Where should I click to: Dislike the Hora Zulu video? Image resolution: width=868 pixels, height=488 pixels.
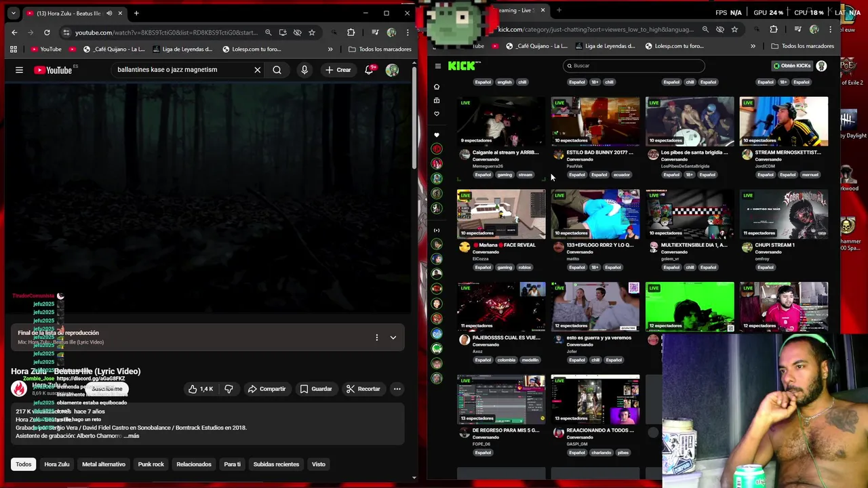229,389
